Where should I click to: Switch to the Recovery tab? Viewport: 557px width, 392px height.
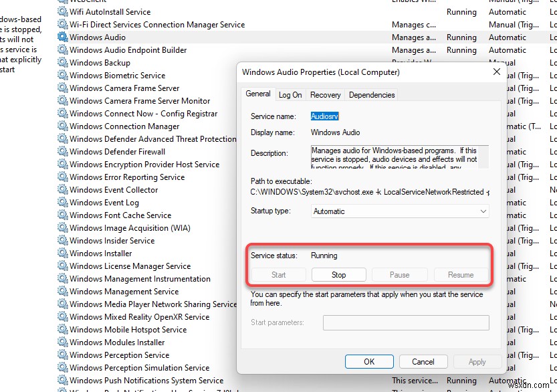click(x=325, y=95)
